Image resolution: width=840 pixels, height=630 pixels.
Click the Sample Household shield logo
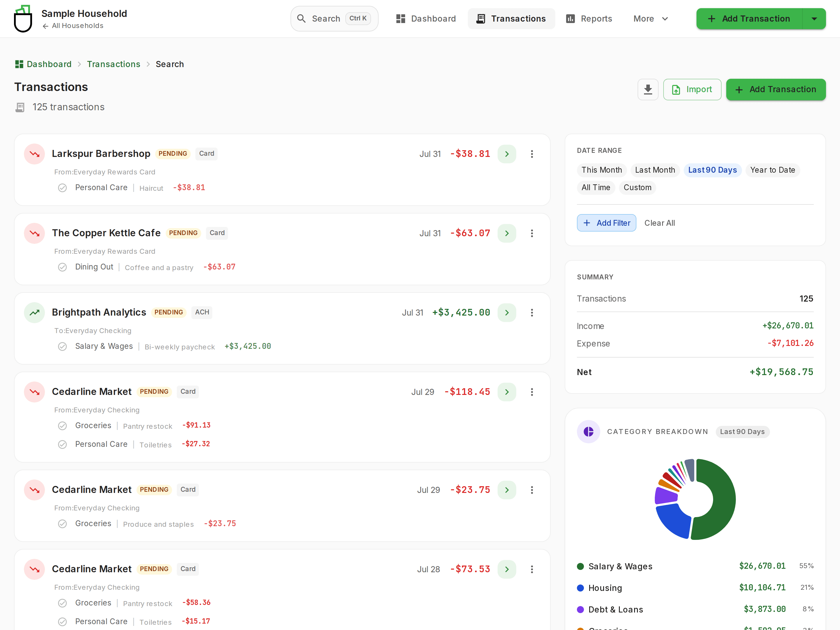pyautogui.click(x=23, y=19)
